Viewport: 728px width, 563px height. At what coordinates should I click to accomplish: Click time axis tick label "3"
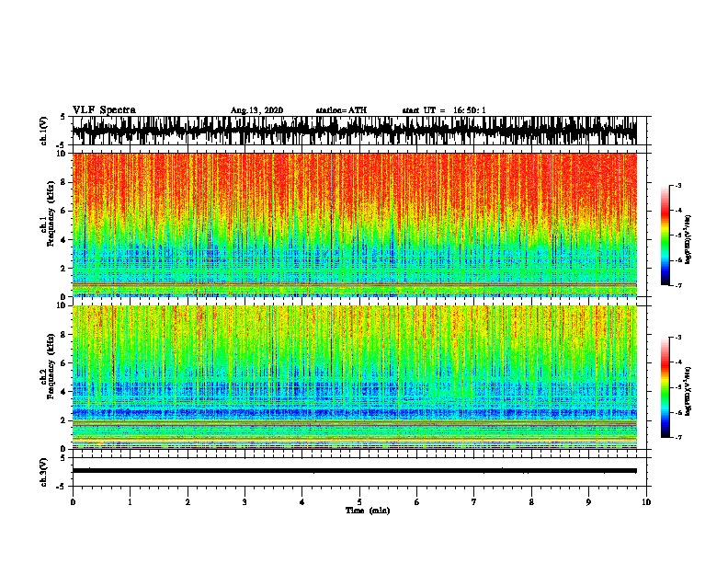click(245, 502)
